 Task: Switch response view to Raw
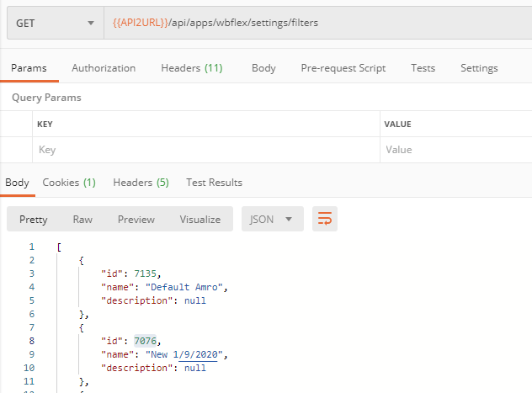tap(82, 220)
